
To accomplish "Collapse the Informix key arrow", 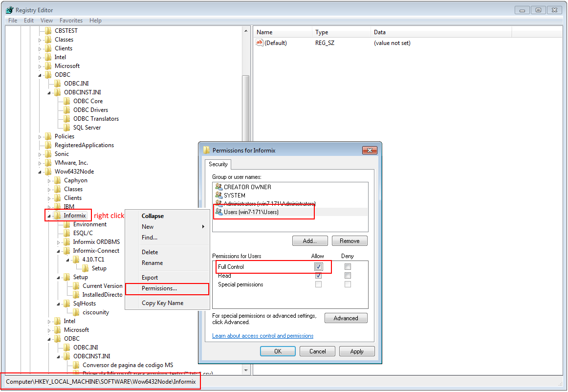I will [x=49, y=216].
